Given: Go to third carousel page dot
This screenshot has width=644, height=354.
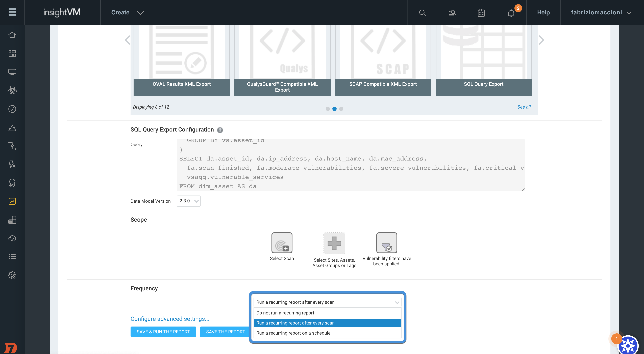Looking at the screenshot, I should (x=341, y=109).
